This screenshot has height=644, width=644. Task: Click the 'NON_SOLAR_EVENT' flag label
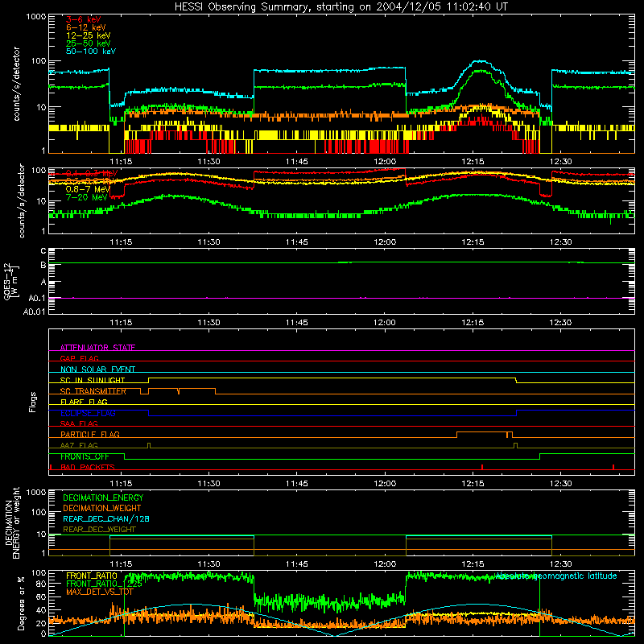point(97,369)
